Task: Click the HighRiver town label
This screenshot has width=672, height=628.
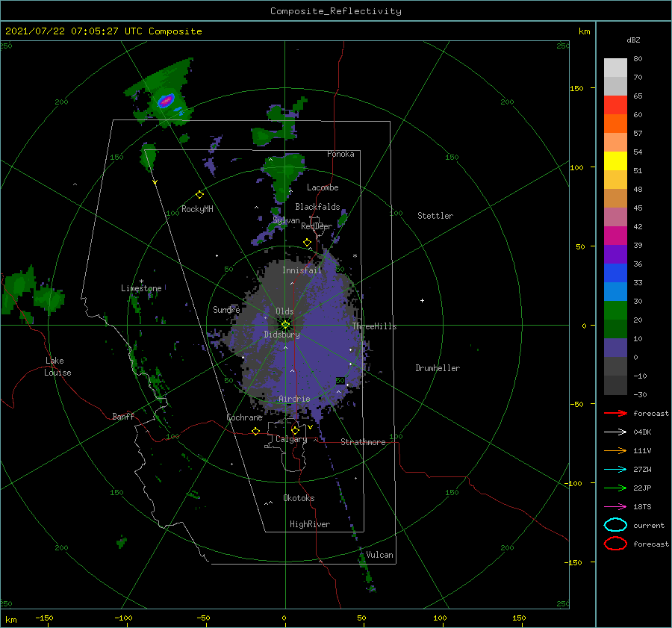Action: 309,524
